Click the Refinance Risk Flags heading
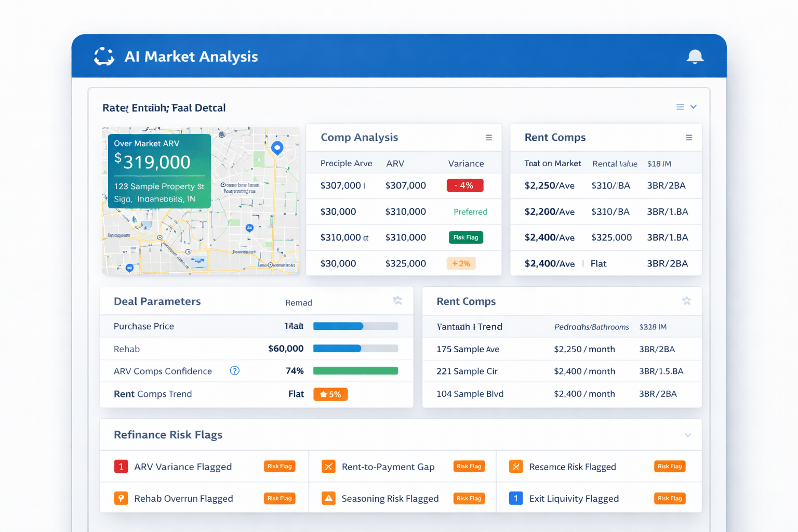 [168, 435]
